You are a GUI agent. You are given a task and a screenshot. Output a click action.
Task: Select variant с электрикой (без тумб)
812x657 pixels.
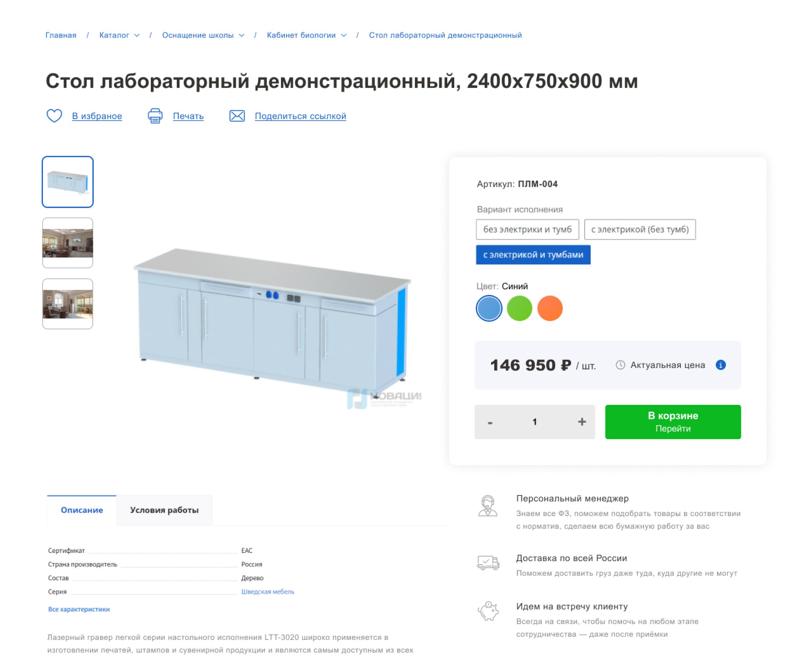640,229
